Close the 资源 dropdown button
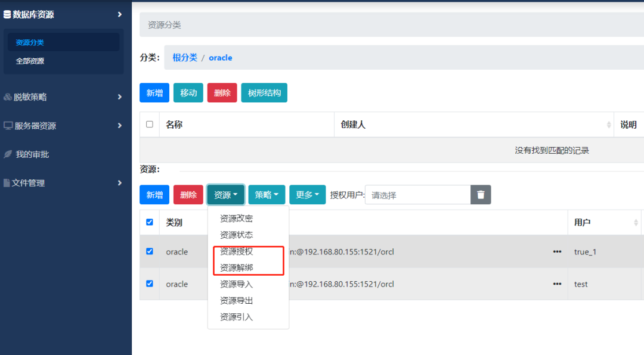 [x=225, y=195]
